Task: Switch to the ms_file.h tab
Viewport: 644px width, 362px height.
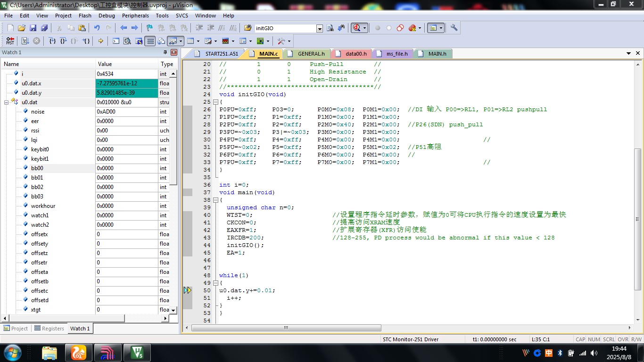Action: [397, 54]
